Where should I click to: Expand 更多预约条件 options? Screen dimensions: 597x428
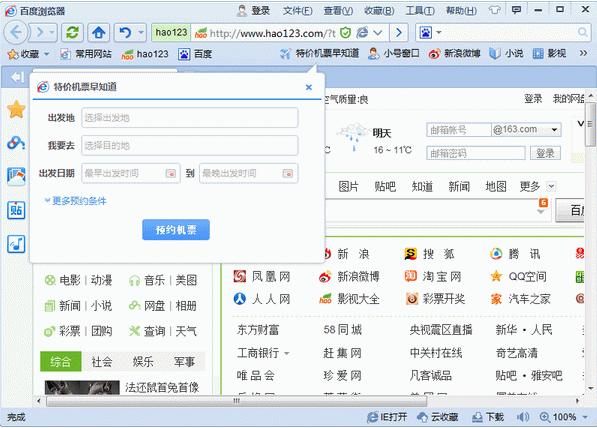click(x=75, y=201)
